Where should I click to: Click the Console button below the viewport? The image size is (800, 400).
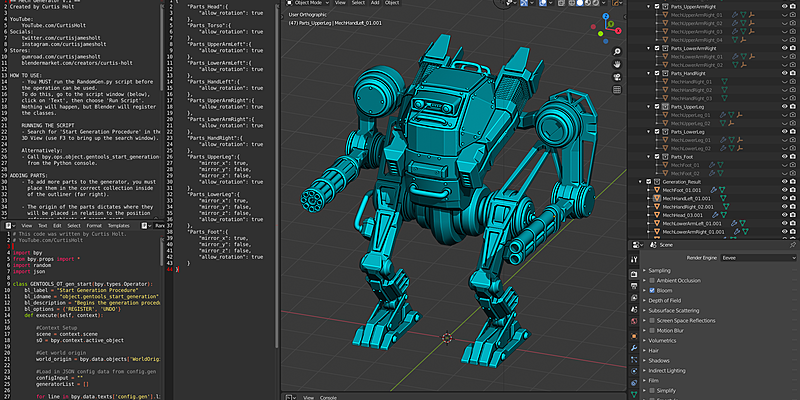328,397
